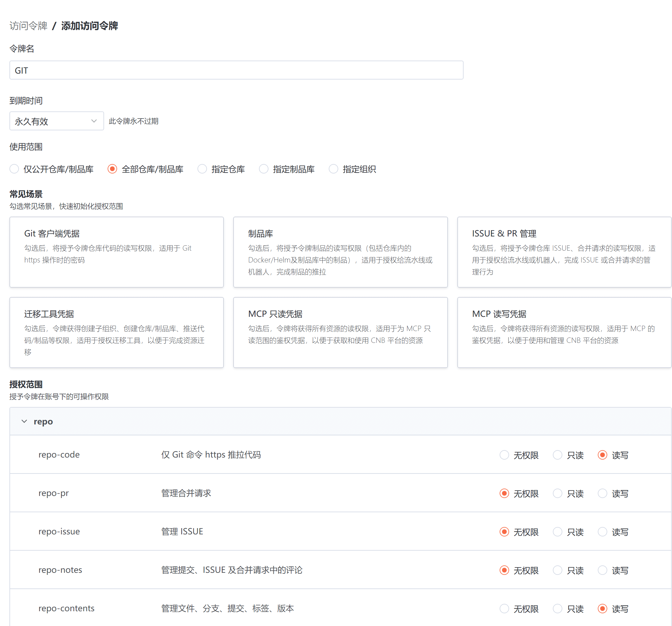The width and height of the screenshot is (672, 626).
Task: Choose the 迁移工具凭据 scenario card
Action: tap(116, 332)
